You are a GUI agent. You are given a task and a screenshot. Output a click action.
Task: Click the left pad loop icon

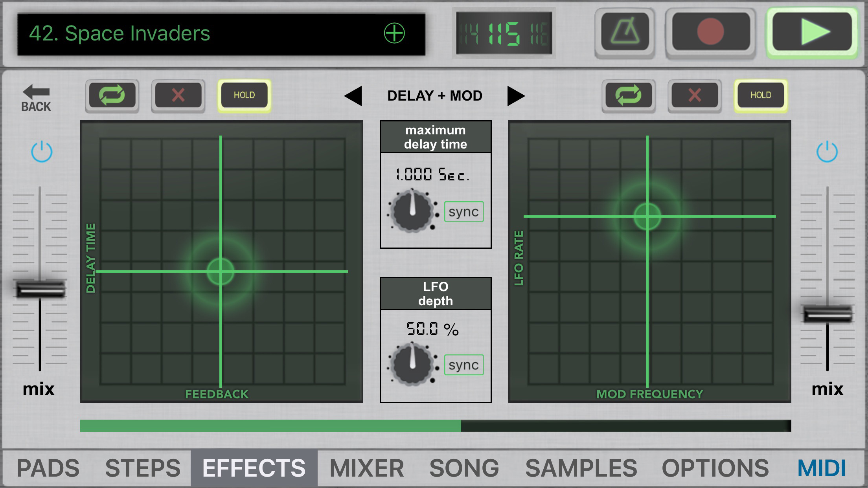click(x=112, y=95)
